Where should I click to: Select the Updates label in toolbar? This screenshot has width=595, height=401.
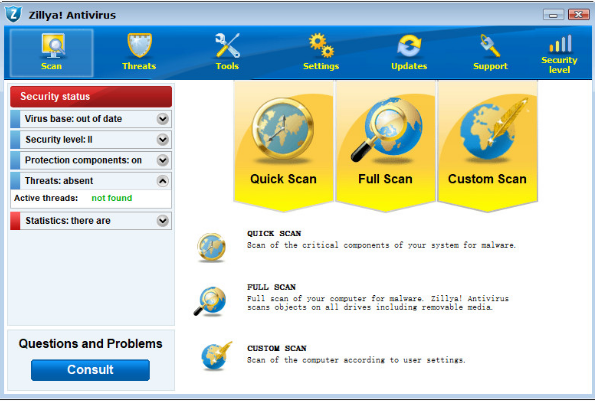[409, 66]
